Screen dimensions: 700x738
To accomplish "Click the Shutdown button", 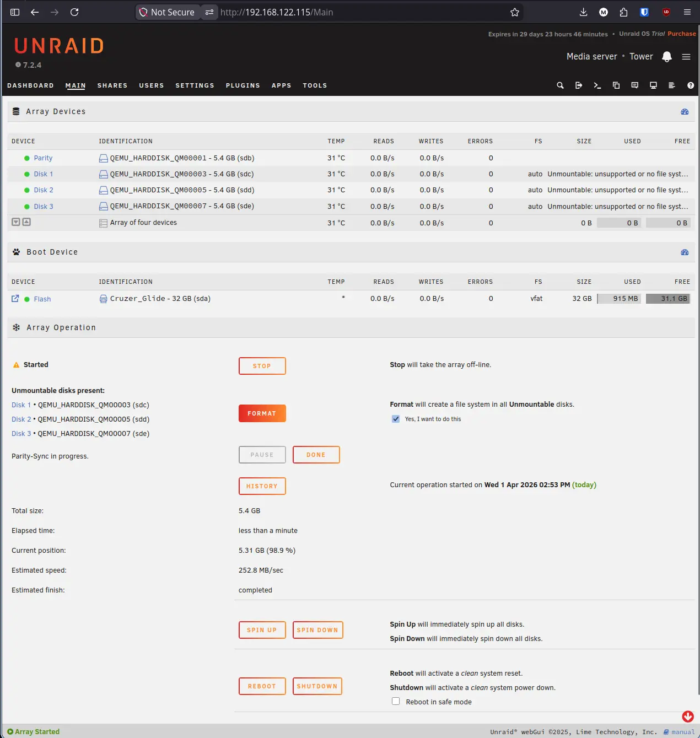I will click(x=317, y=686).
